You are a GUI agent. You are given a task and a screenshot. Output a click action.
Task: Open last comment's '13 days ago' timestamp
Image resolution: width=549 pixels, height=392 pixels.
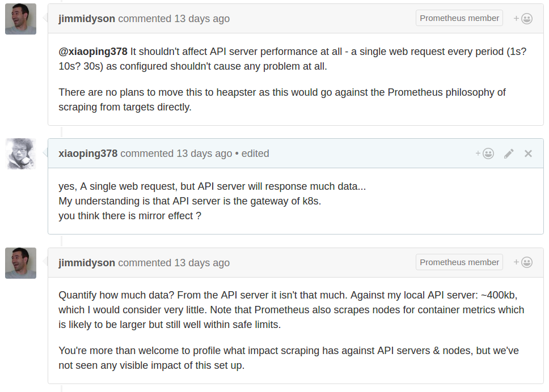[x=202, y=263]
